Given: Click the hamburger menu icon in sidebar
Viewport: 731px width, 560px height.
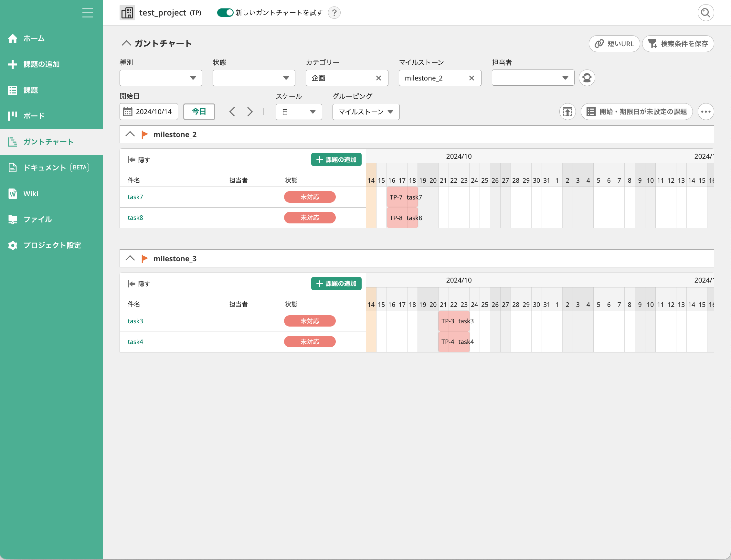Looking at the screenshot, I should click(88, 13).
